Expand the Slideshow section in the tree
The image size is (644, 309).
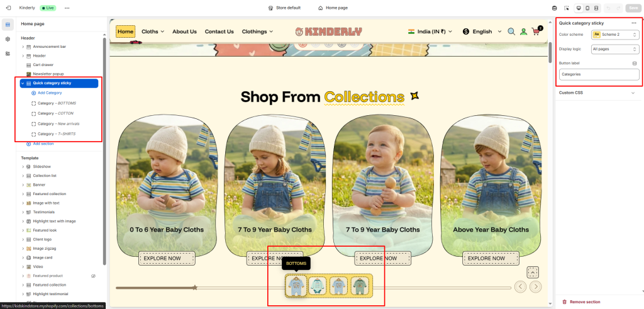(23, 166)
